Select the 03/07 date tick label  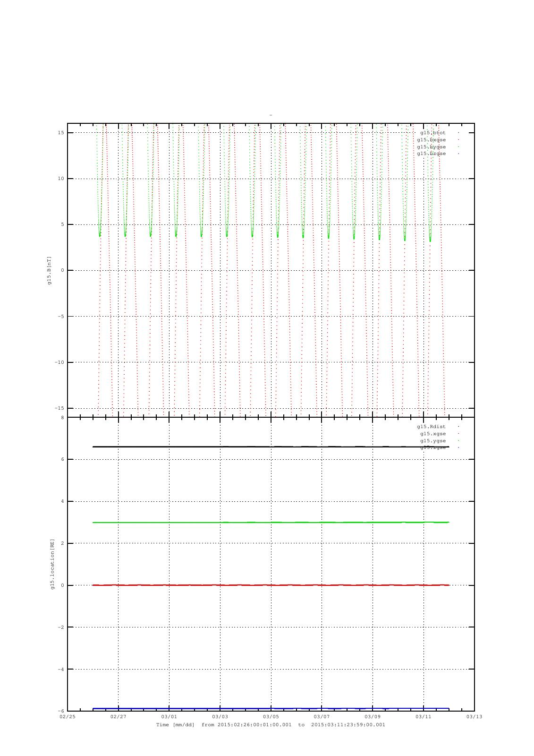point(322,717)
